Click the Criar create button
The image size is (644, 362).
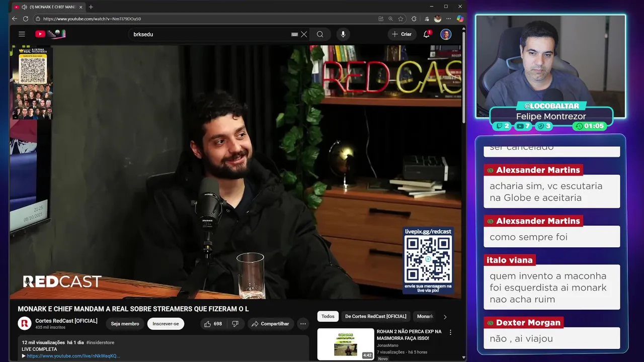402,34
